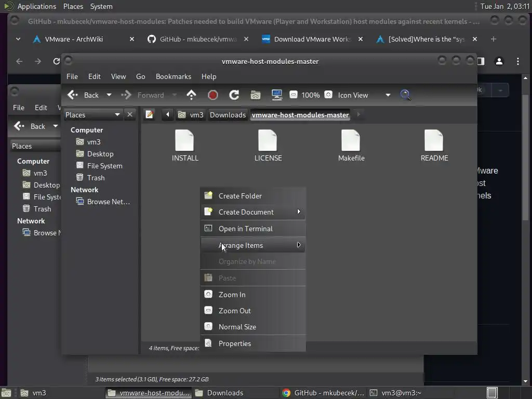Select the vmware-host-modules-master path-bar button
This screenshot has width=532, height=399.
(300, 115)
